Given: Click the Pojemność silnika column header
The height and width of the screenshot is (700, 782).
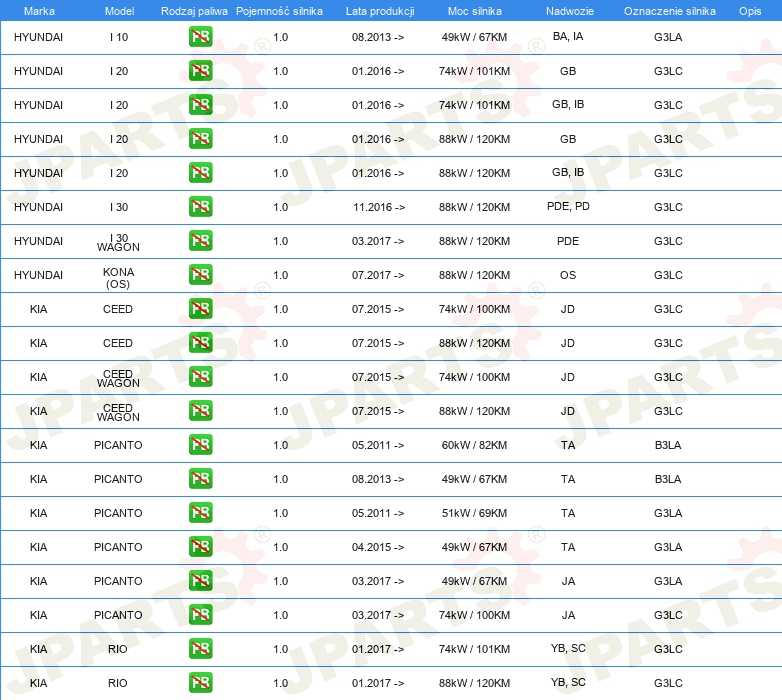Looking at the screenshot, I should 279,11.
